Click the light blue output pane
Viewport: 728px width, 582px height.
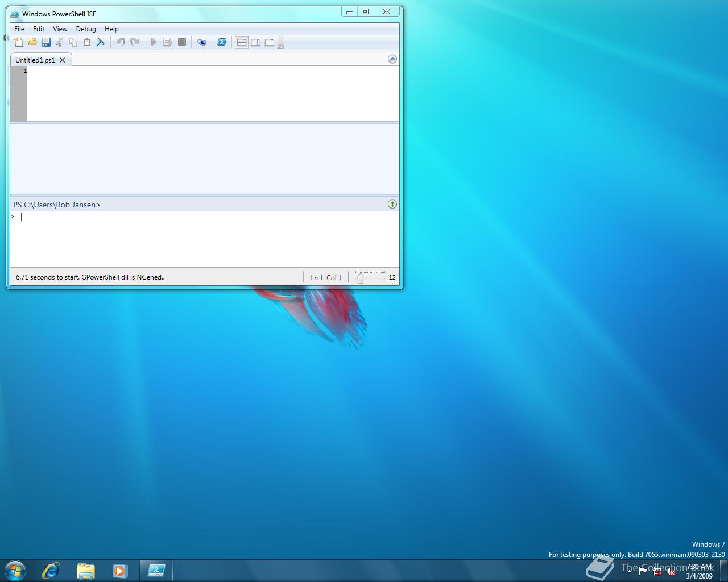205,159
